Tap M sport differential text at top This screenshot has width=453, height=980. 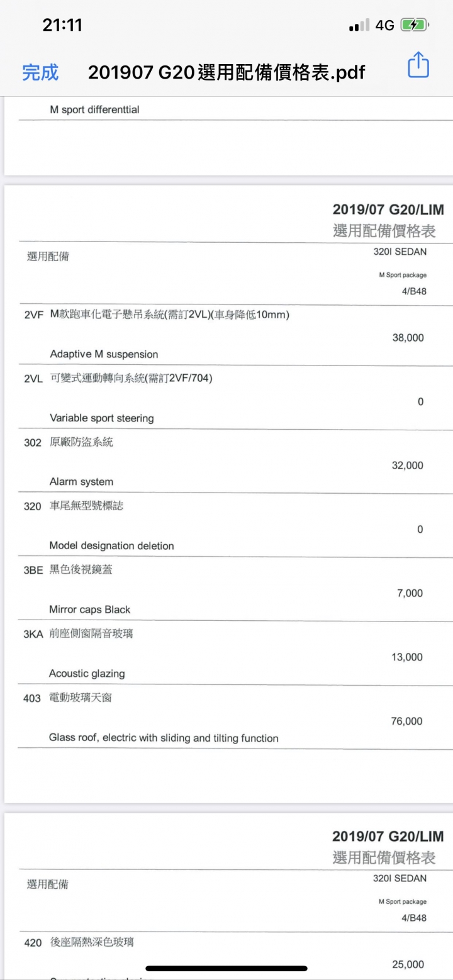point(94,109)
